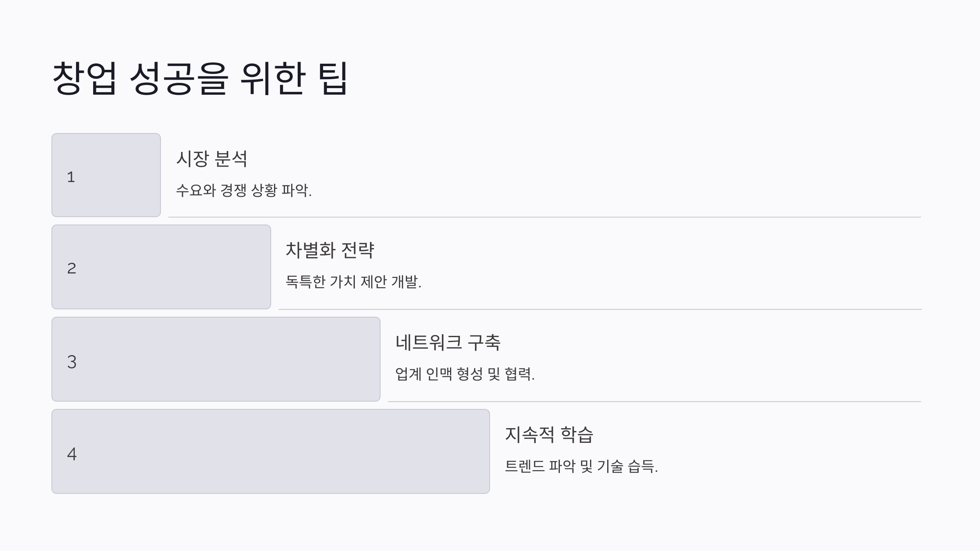Screen dimensions: 980x551
Task: Click the heading 지속적 학습
Action: [x=549, y=435]
